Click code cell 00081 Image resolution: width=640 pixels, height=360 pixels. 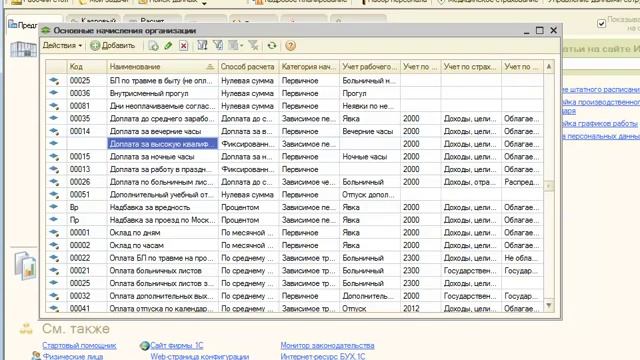coord(87,106)
